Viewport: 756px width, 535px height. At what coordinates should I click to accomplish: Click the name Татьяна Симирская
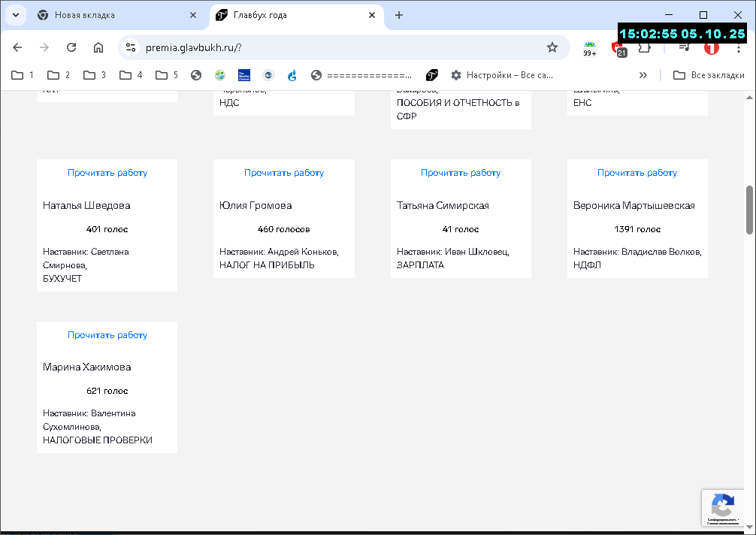[443, 205]
